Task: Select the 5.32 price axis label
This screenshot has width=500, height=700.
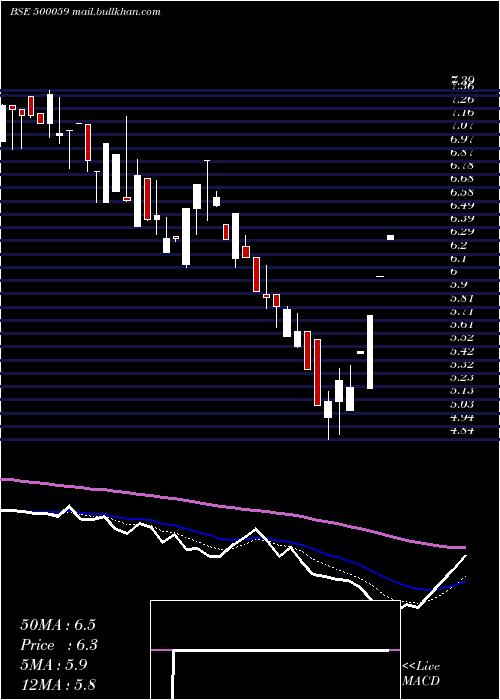Action: 462,364
